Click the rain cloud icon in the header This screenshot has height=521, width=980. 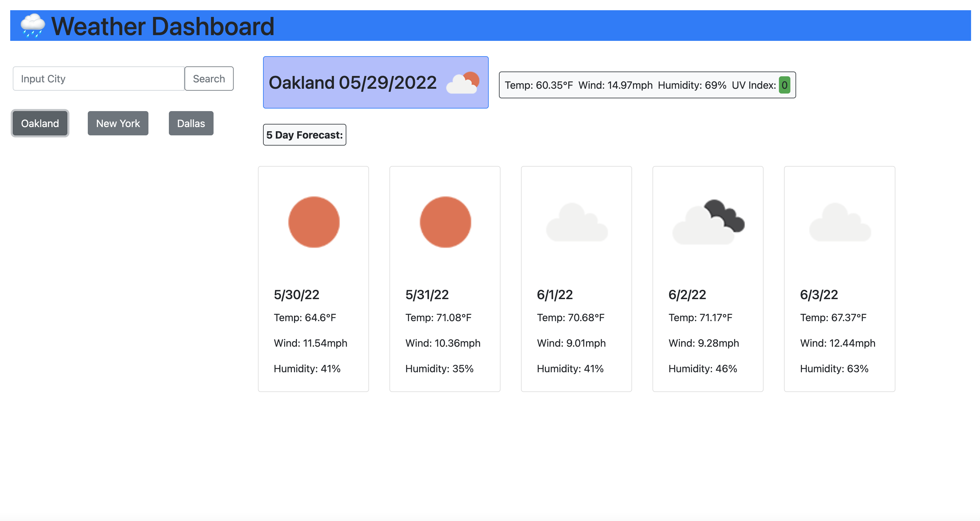pyautogui.click(x=32, y=26)
